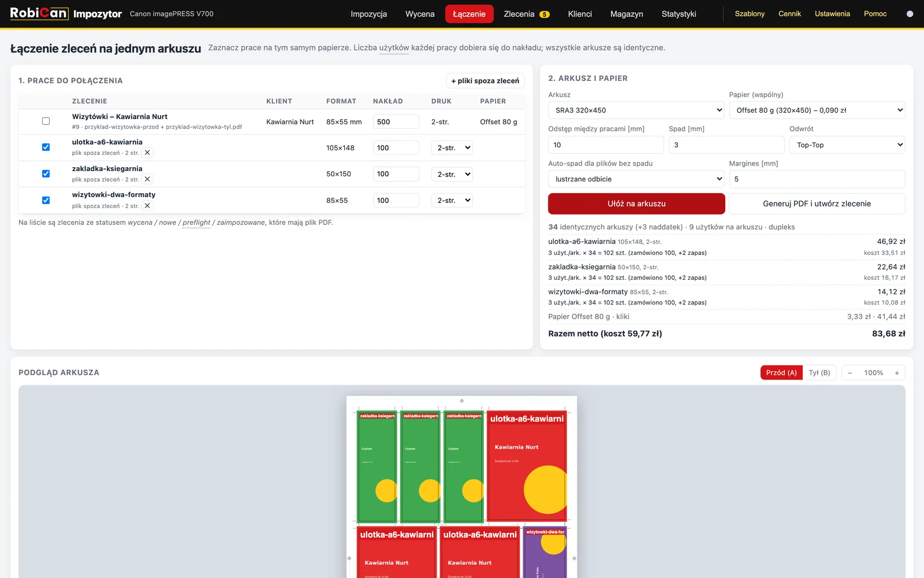This screenshot has width=924, height=578.
Task: Open druk dropdown for zakladka-ksiegarnia
Action: pos(452,174)
